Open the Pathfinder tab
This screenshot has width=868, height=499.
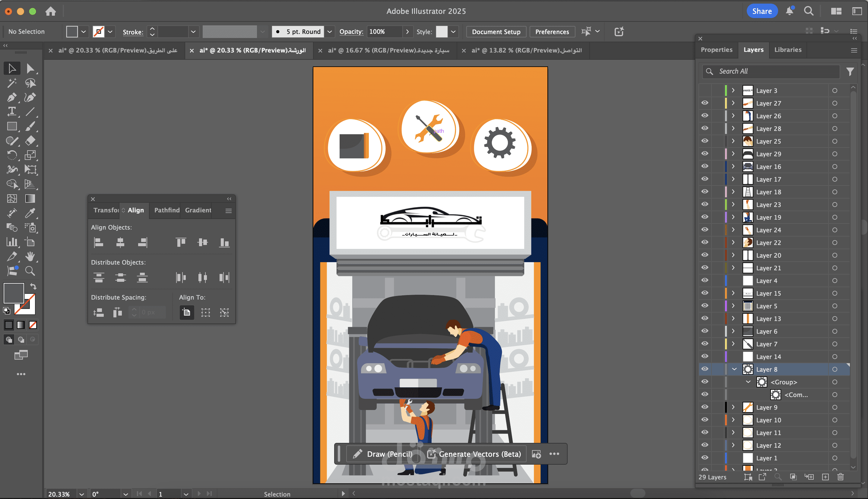(x=166, y=210)
